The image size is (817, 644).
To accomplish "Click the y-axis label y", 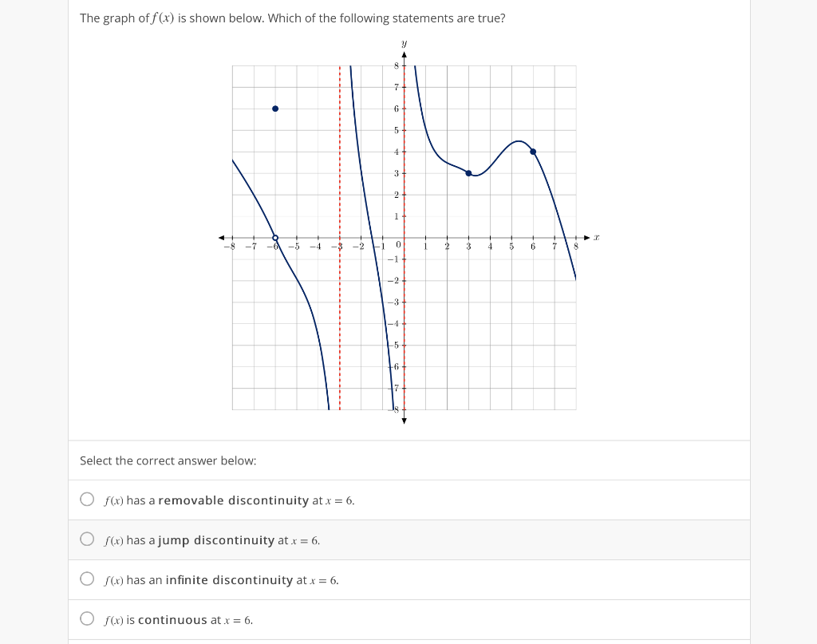I will pyautogui.click(x=405, y=42).
